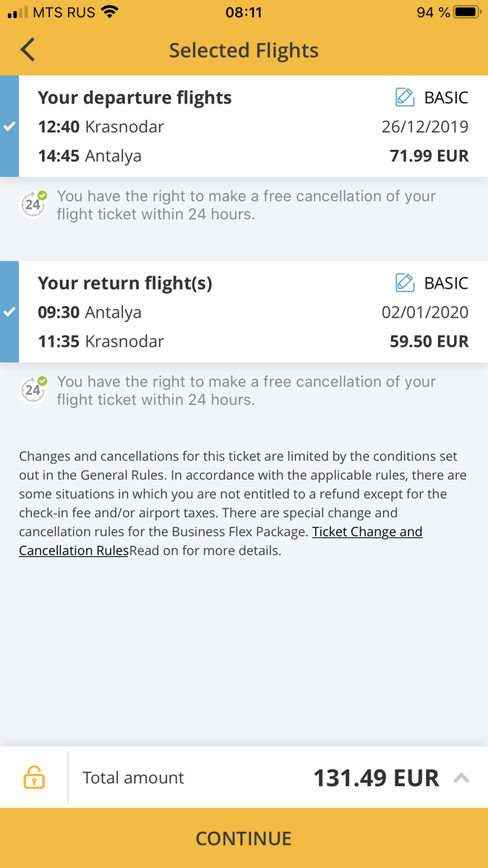The width and height of the screenshot is (488, 868).
Task: Tap the CONTINUE button
Action: [244, 838]
